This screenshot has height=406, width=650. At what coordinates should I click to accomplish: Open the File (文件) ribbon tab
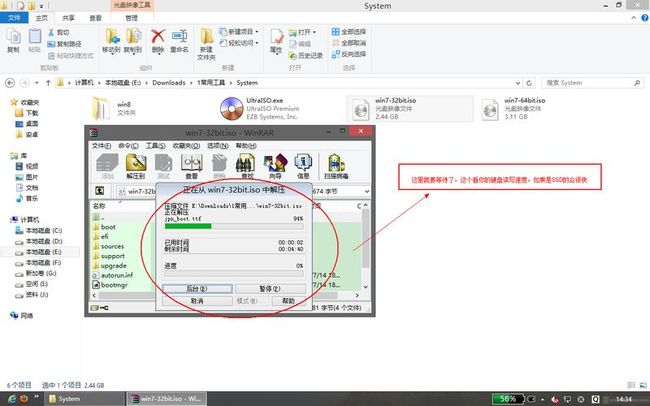tap(14, 18)
